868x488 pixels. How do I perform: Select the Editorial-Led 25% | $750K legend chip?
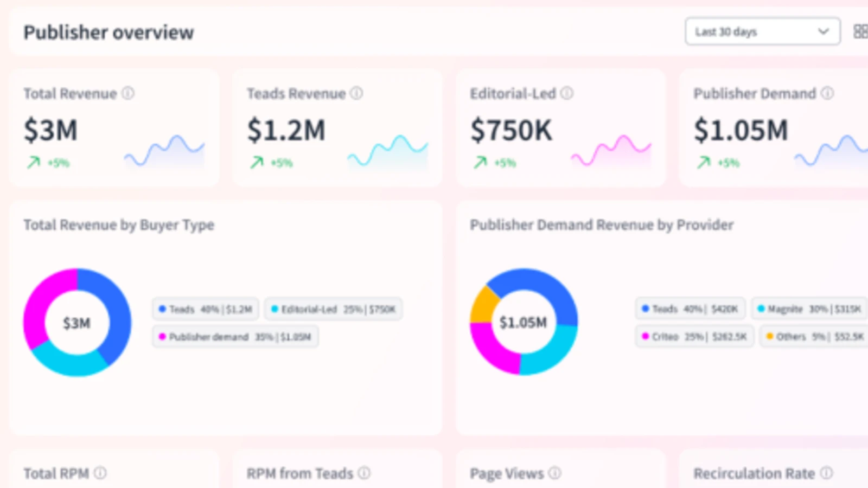click(334, 309)
